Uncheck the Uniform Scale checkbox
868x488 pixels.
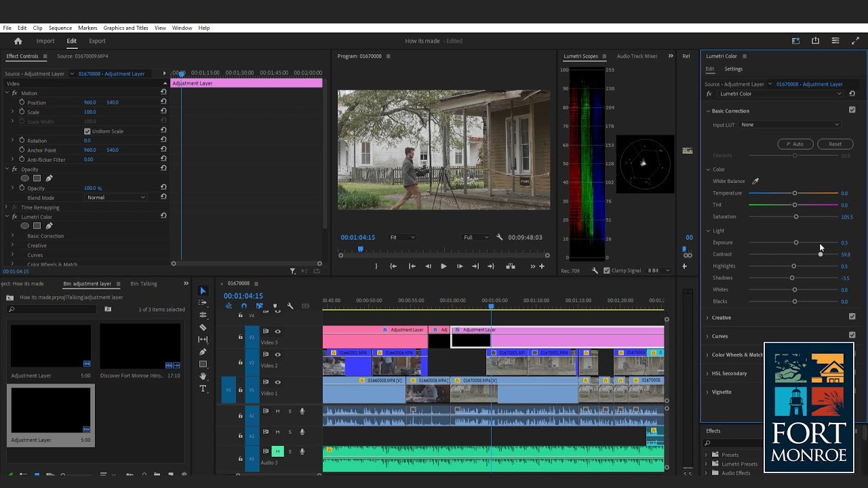coord(87,131)
